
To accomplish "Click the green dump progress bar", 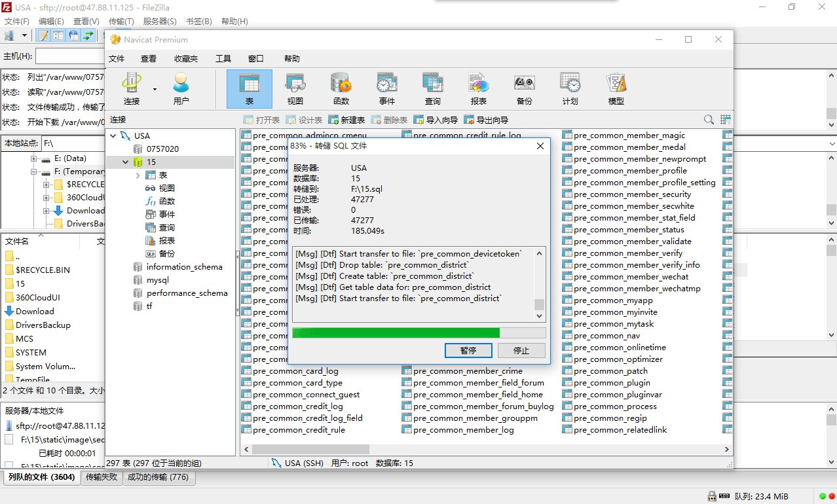I will coord(396,333).
